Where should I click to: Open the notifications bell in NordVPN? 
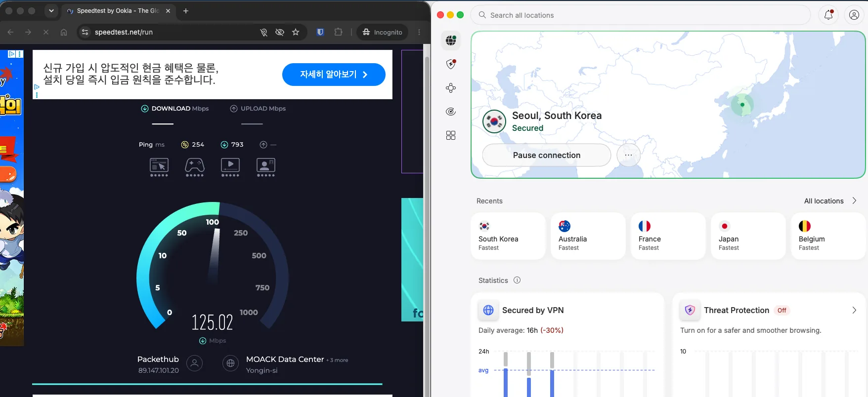click(x=829, y=15)
